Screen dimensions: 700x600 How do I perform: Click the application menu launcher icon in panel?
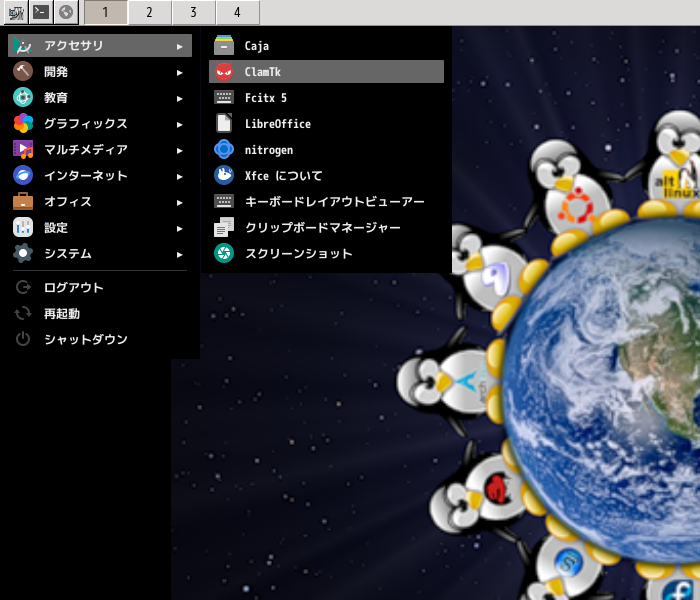pos(16,12)
